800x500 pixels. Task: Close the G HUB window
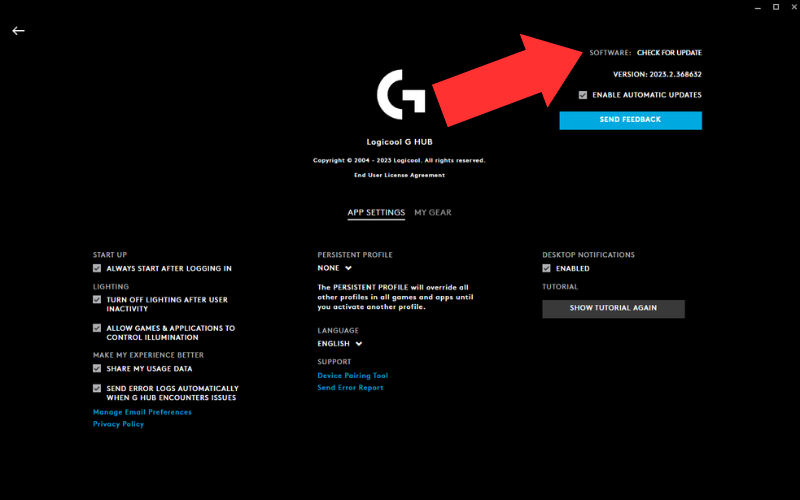(x=794, y=7)
